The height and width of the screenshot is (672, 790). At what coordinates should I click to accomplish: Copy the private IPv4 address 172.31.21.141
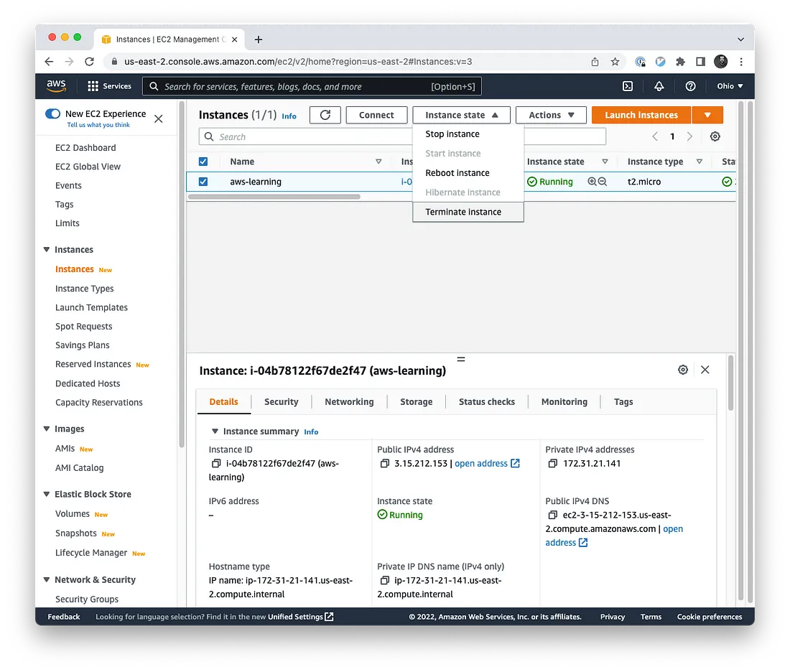click(553, 464)
